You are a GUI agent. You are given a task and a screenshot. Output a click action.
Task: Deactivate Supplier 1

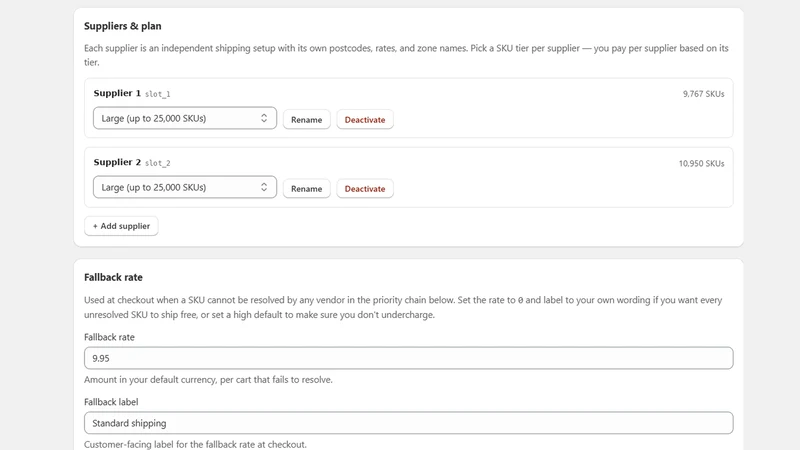(x=365, y=119)
